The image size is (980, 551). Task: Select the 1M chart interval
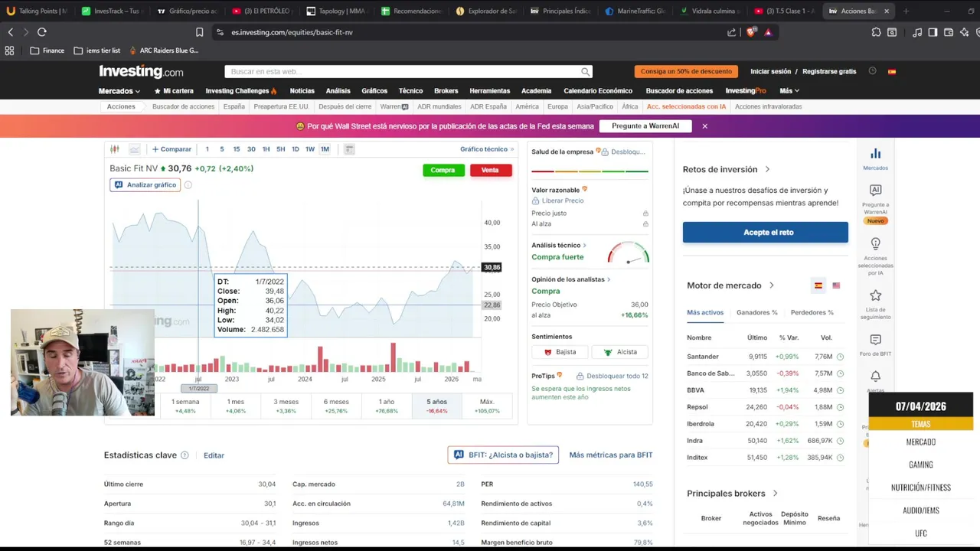pyautogui.click(x=325, y=149)
